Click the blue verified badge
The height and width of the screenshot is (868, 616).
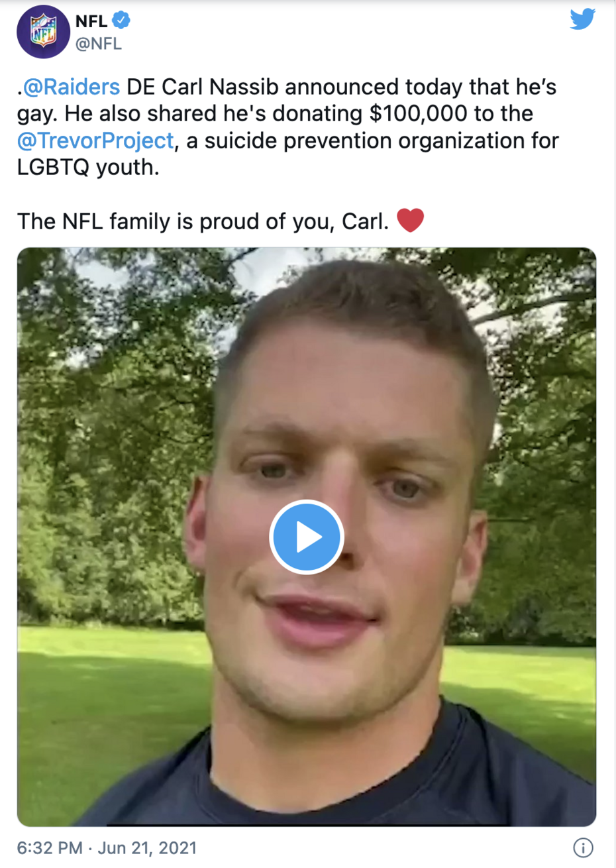pos(121,21)
